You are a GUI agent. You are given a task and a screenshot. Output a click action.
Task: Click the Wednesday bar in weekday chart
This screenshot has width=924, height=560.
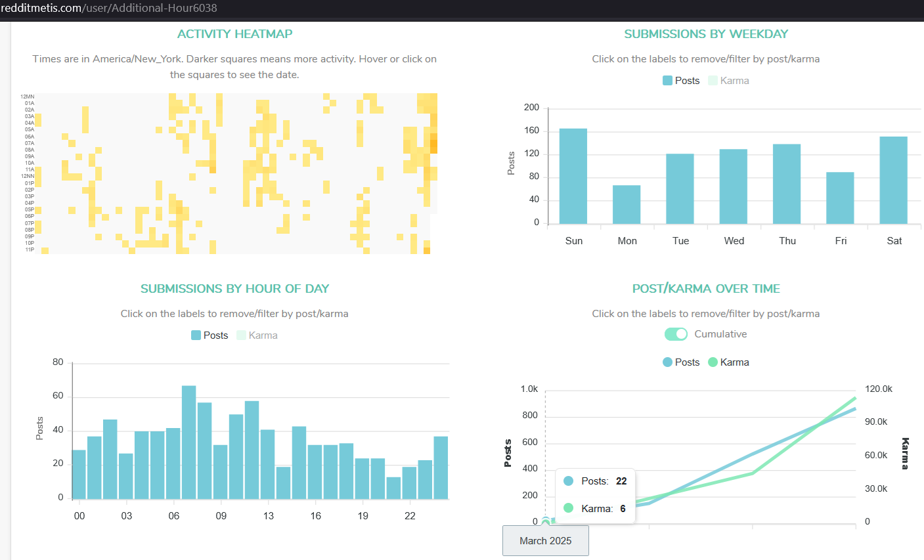[x=734, y=187]
